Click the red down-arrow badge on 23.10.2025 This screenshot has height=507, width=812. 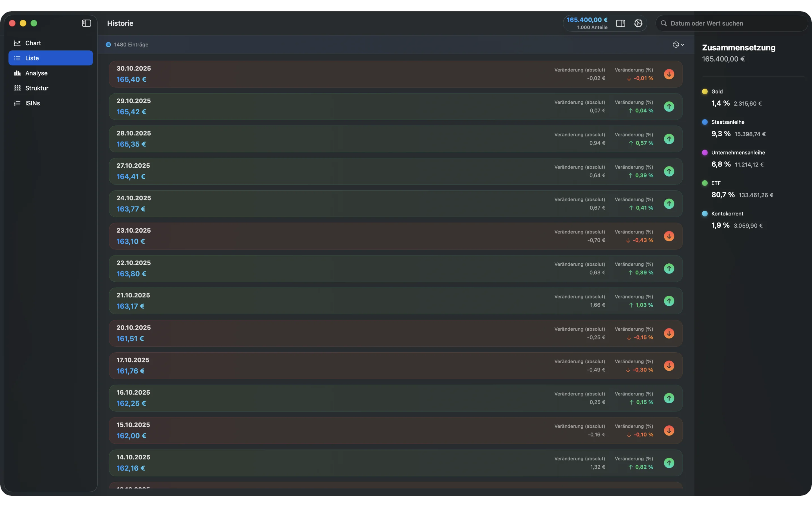coord(669,236)
